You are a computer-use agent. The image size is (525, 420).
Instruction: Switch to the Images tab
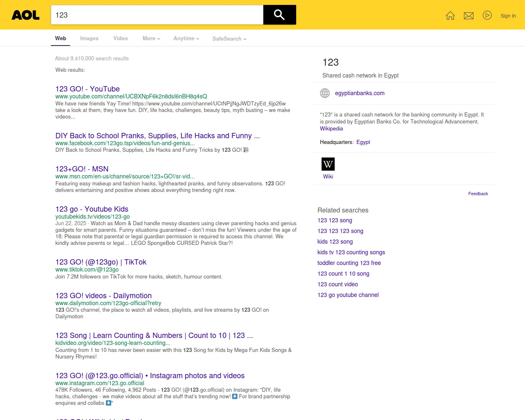pyautogui.click(x=89, y=39)
